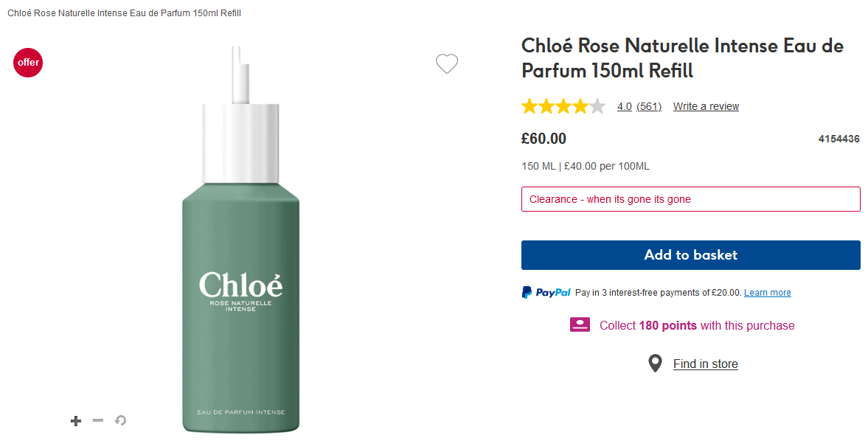Reset image zoom with circular arrow icon
Image resolution: width=868 pixels, height=441 pixels.
click(120, 420)
